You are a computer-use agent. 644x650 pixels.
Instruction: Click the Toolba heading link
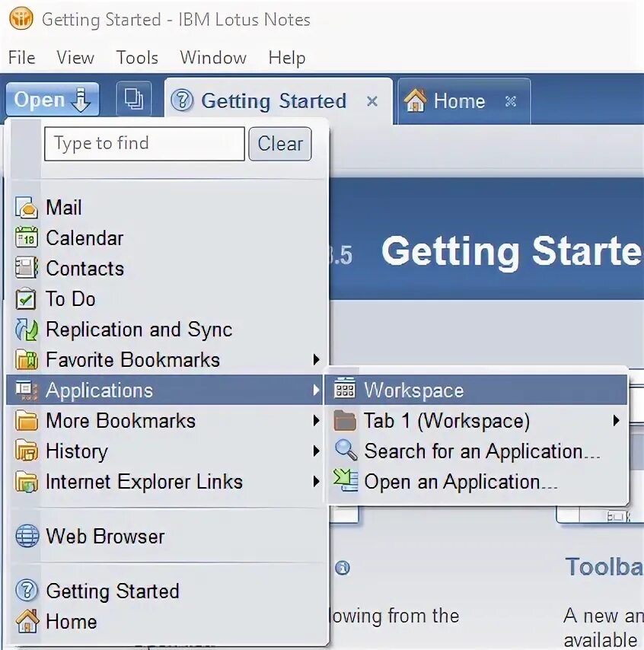coord(604,567)
